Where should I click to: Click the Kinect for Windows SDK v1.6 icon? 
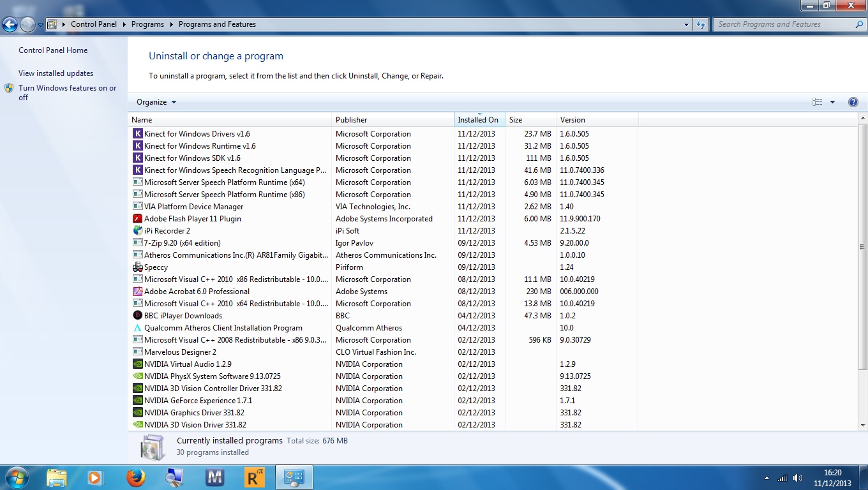point(138,158)
